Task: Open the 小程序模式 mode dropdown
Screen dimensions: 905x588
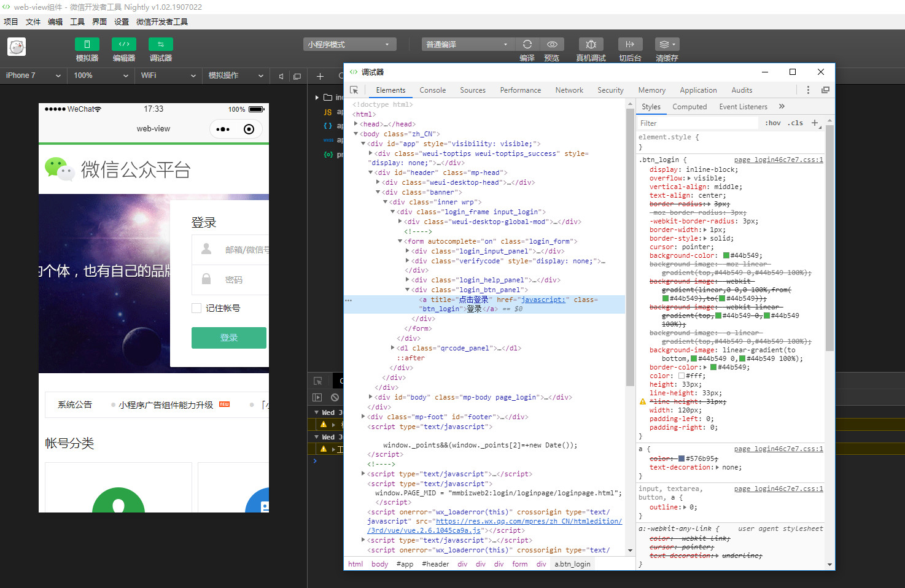Action: 349,44
